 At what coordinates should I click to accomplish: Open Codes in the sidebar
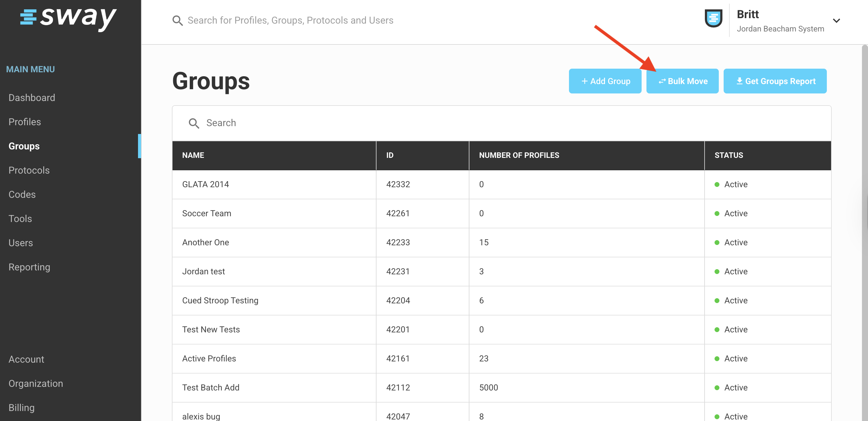[x=22, y=195]
